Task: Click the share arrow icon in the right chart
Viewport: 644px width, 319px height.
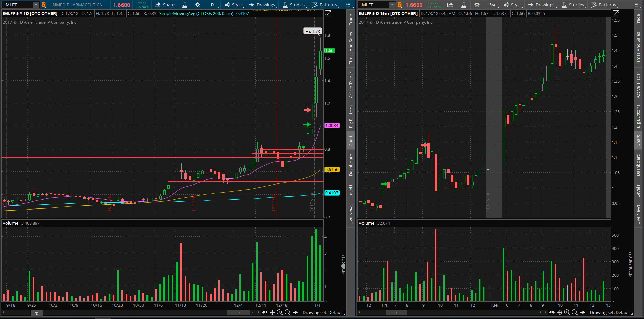Action: coord(450,5)
